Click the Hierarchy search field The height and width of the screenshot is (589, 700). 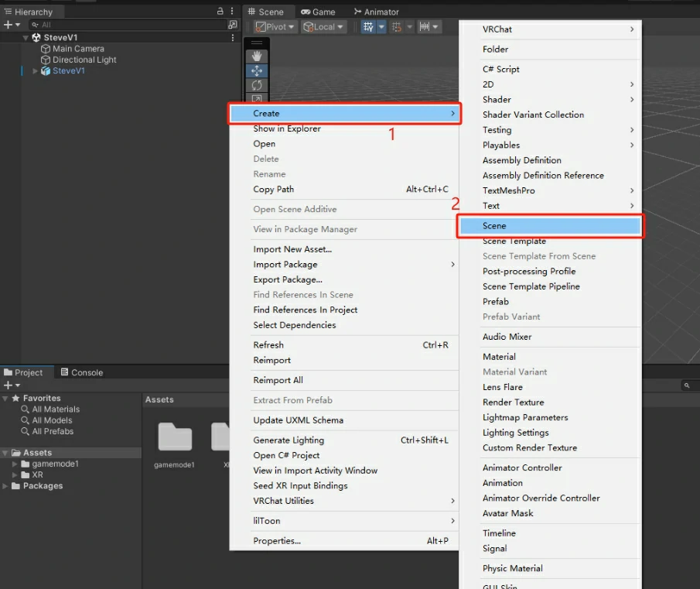click(x=124, y=25)
